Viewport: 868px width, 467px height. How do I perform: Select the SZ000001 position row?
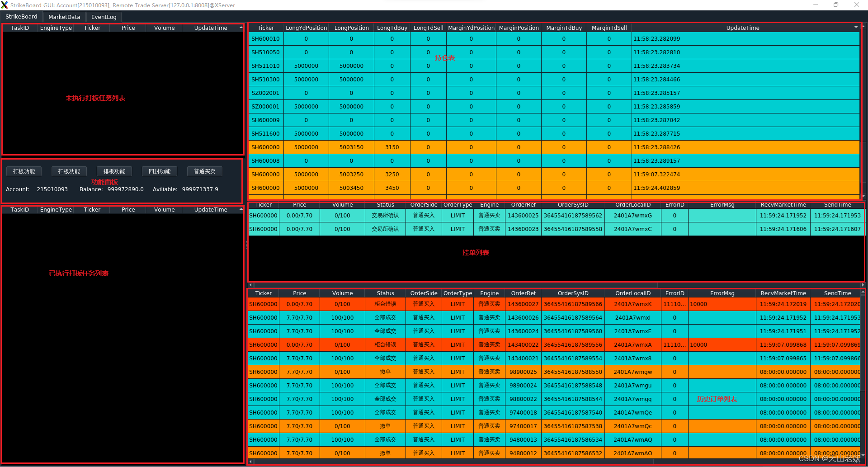(x=554, y=107)
